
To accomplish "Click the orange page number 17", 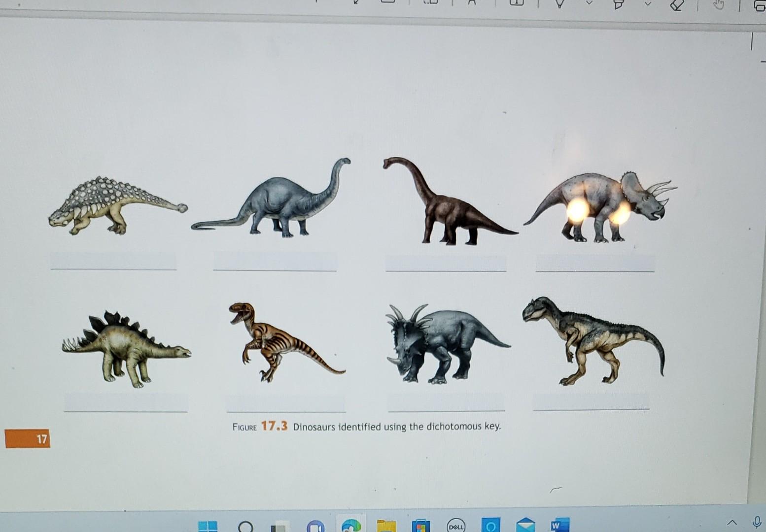I will pos(28,438).
